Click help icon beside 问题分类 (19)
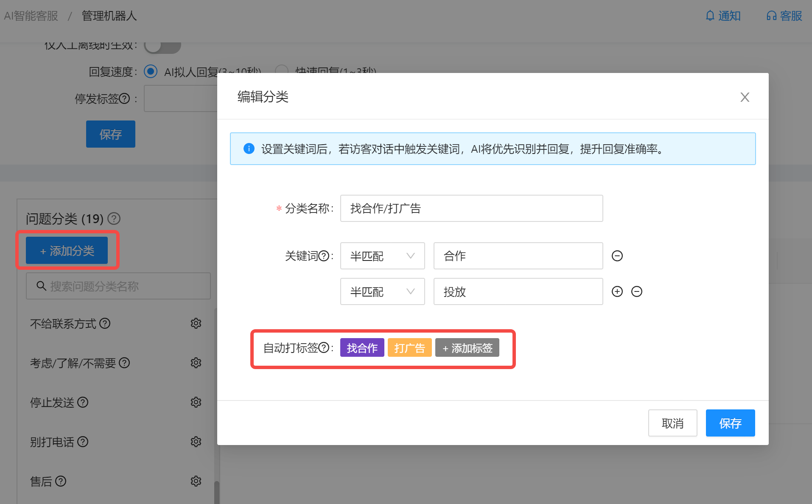 pyautogui.click(x=113, y=219)
